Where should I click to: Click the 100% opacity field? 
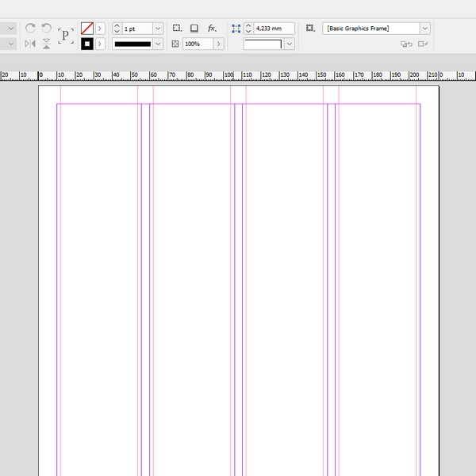click(x=198, y=44)
